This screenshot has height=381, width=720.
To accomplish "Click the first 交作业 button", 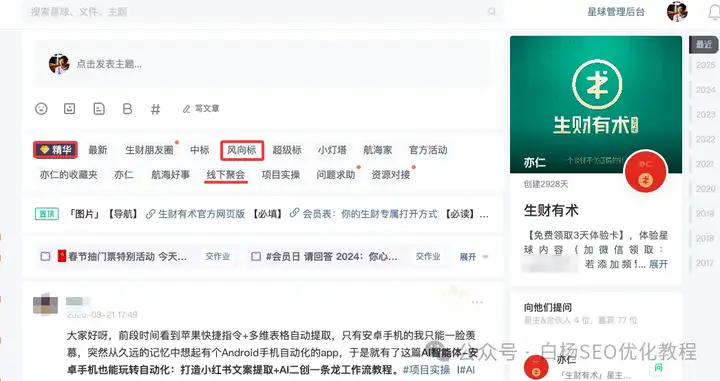I will click(x=218, y=256).
